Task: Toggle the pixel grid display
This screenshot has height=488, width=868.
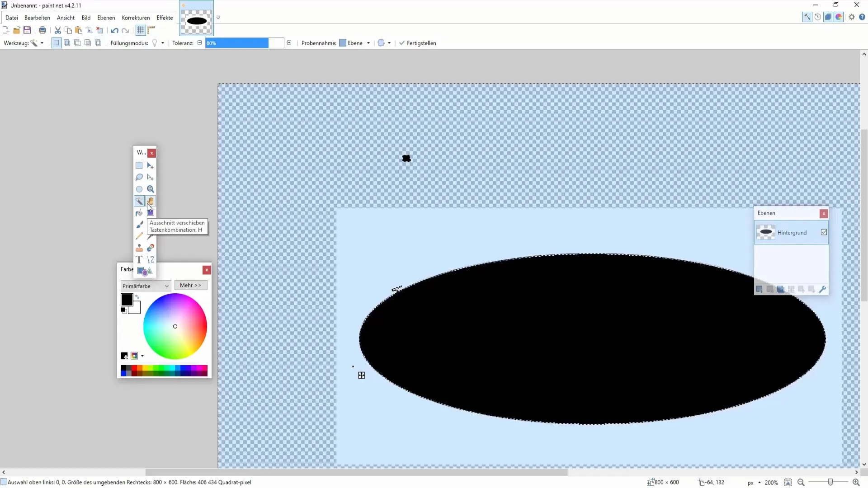Action: [x=141, y=30]
